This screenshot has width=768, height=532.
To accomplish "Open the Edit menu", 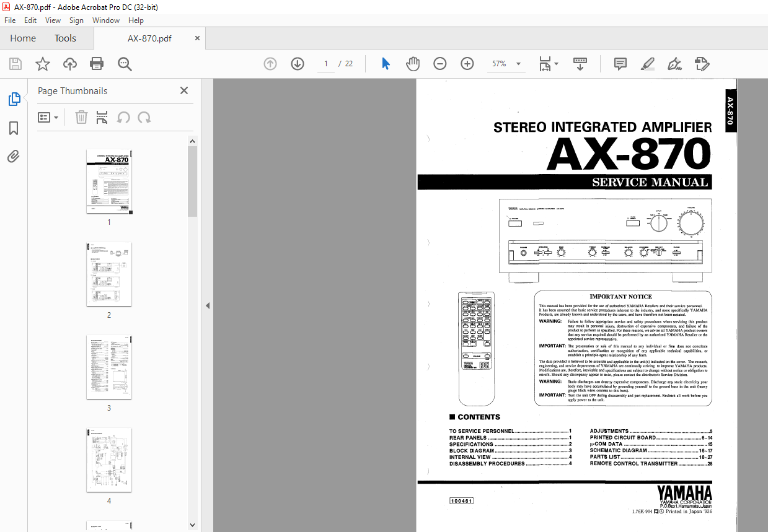I will click(30, 20).
